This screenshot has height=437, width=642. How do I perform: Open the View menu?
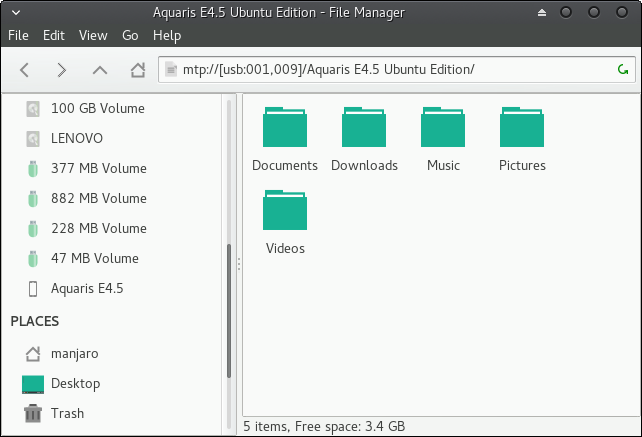pyautogui.click(x=93, y=35)
